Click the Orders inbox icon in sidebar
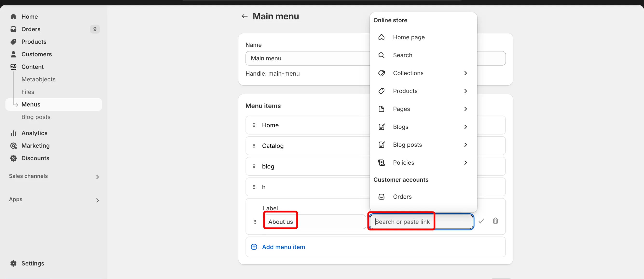644x279 pixels. coord(13,29)
